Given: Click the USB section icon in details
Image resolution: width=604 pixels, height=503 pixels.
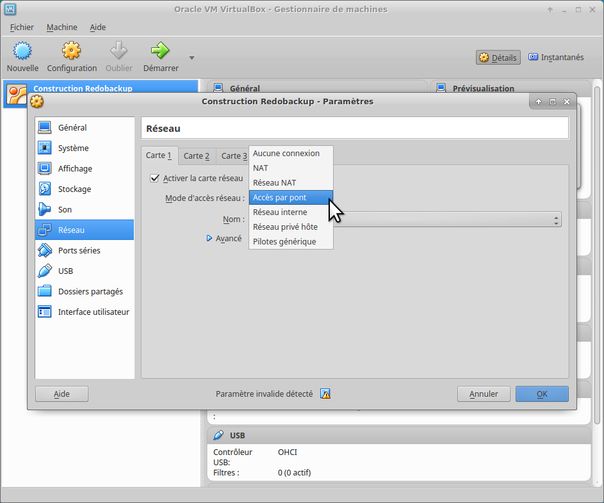Looking at the screenshot, I should (x=218, y=435).
